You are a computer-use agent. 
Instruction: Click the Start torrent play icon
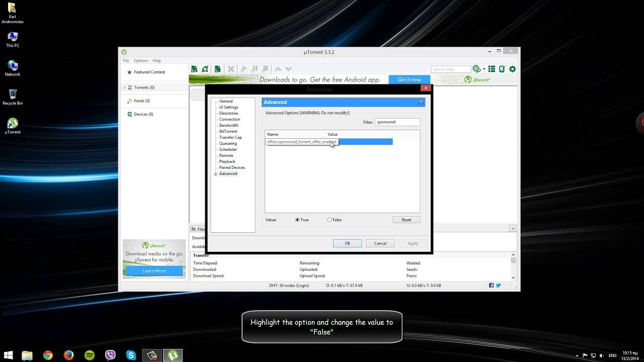click(244, 69)
